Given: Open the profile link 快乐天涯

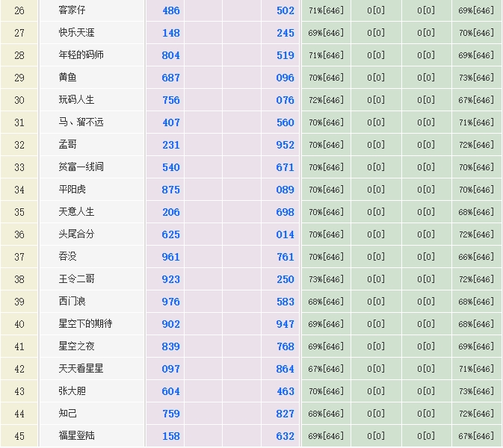Looking at the screenshot, I should click(76, 33).
